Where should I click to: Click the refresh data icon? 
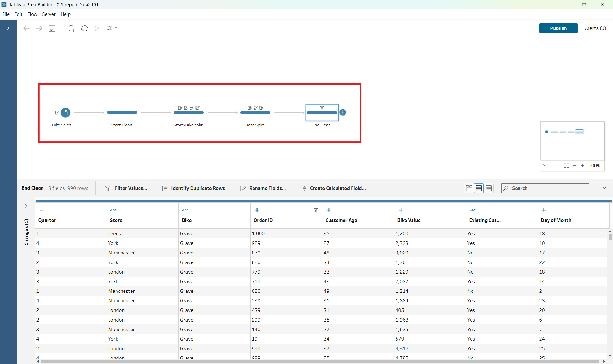[85, 28]
